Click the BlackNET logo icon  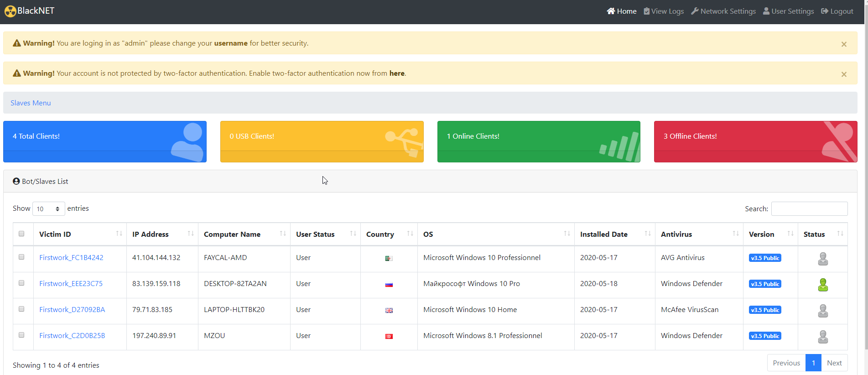click(x=10, y=11)
